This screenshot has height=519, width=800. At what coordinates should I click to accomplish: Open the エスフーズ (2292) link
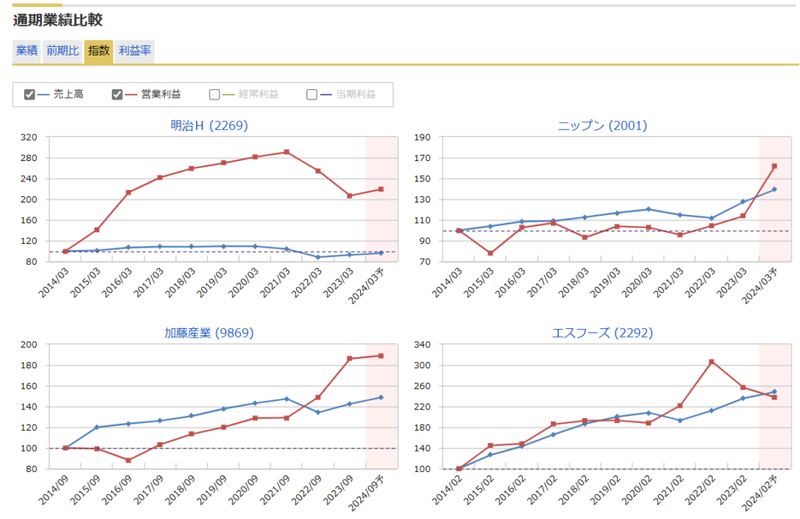[603, 333]
